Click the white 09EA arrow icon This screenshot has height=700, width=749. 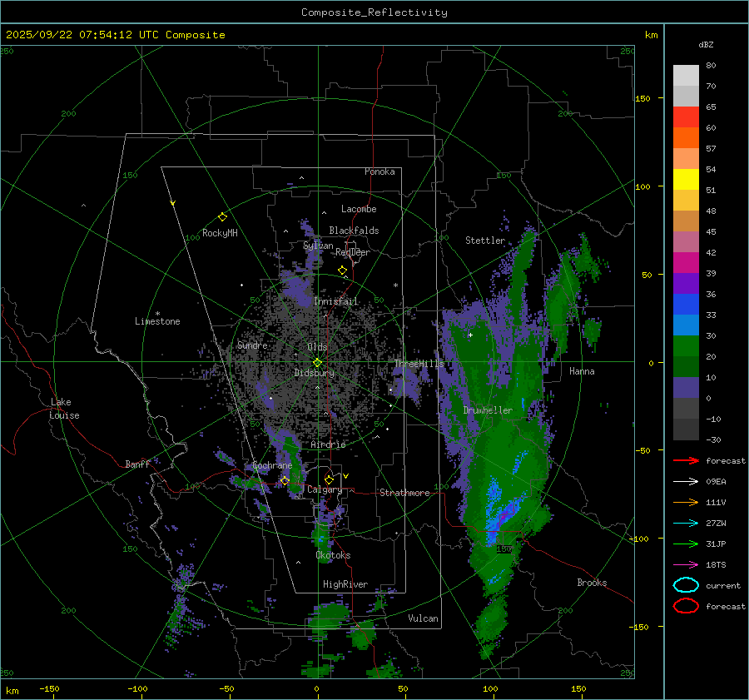point(686,481)
